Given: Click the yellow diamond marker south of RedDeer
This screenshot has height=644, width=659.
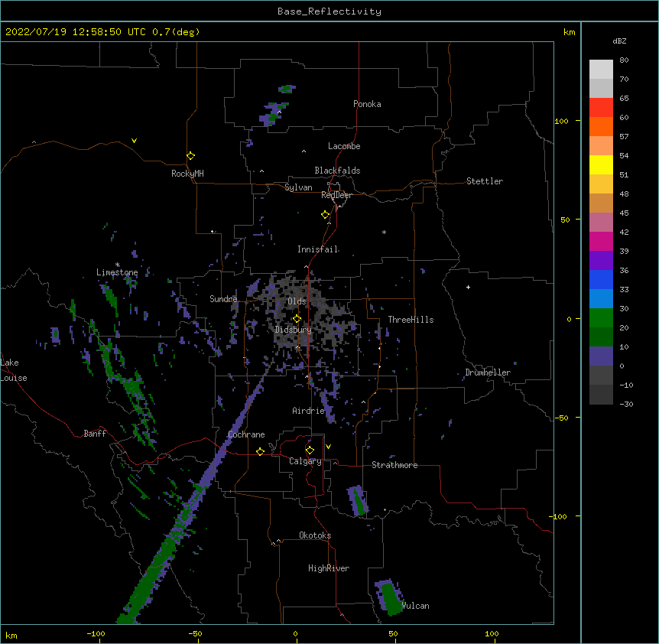Looking at the screenshot, I should [325, 215].
